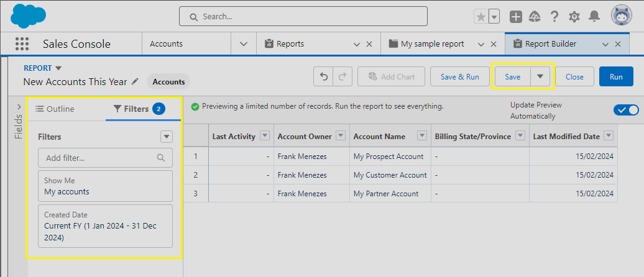This screenshot has height=277, width=644.
Task: Open the Filters section dropdown menu
Action: click(x=167, y=137)
